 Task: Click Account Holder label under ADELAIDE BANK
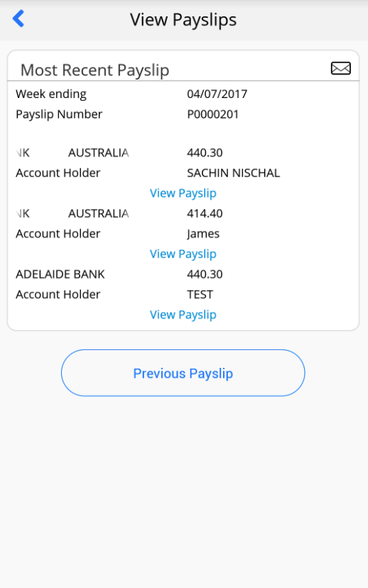[x=58, y=295]
